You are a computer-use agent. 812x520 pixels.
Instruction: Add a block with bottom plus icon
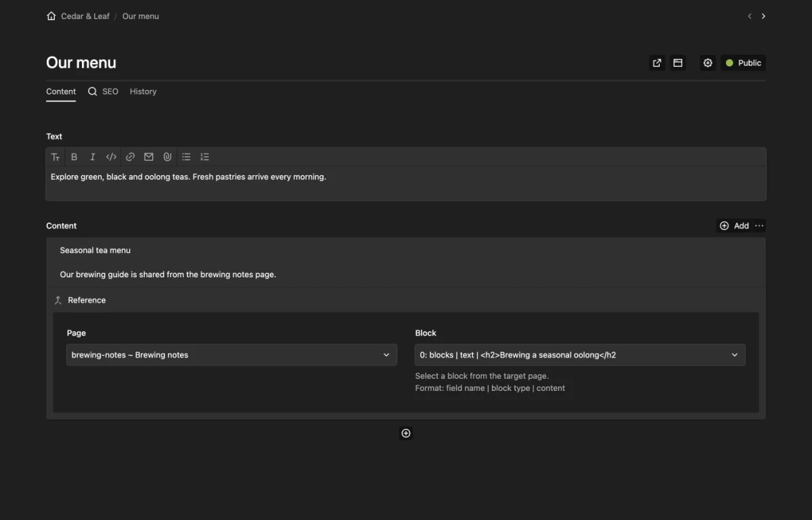point(406,433)
